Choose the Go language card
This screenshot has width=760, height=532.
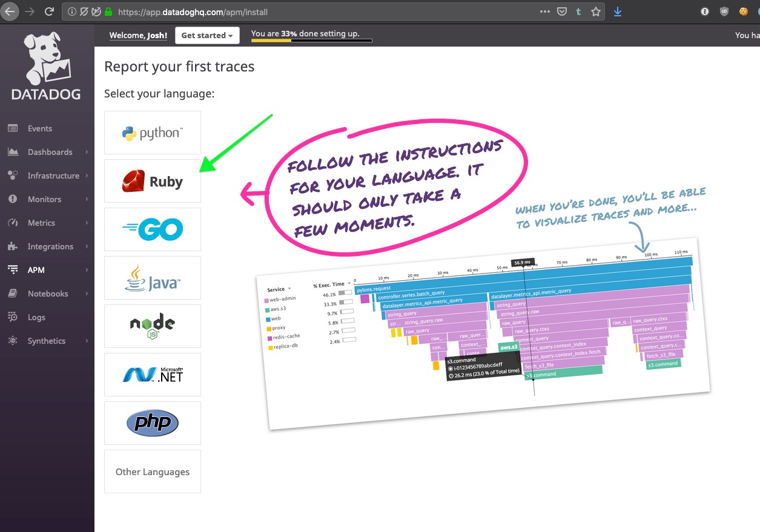[x=153, y=229]
